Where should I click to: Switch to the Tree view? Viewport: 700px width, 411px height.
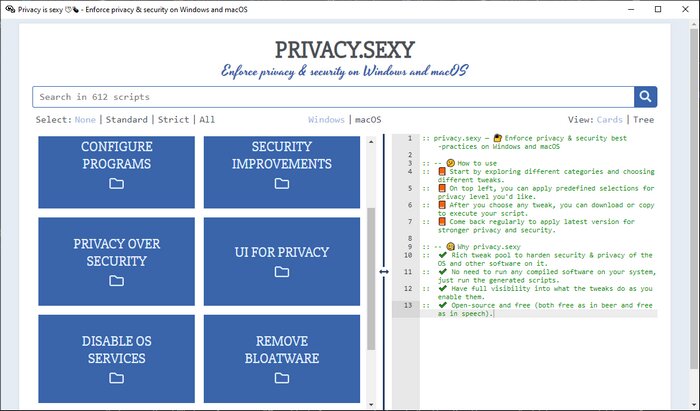(x=643, y=120)
